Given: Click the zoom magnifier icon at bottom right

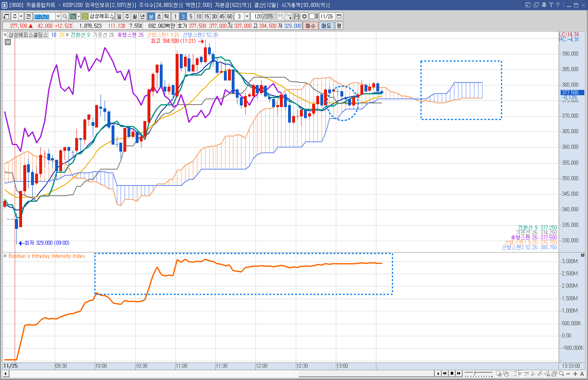Looking at the screenshot, I should click(x=561, y=373).
